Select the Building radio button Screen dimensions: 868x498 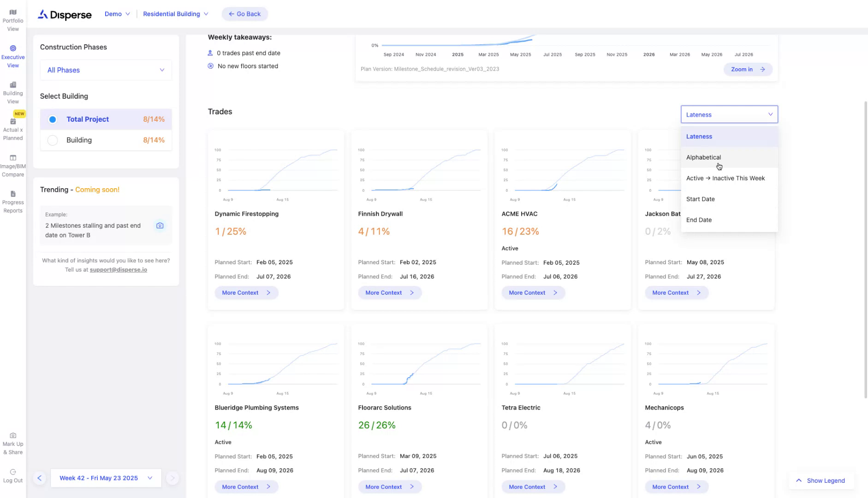coord(53,140)
